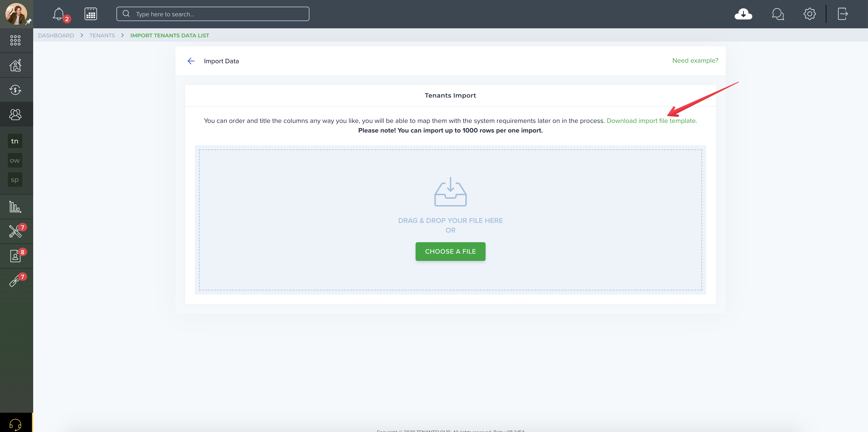Open the people contacts icon
Image resolution: width=868 pixels, height=432 pixels.
[x=15, y=114]
